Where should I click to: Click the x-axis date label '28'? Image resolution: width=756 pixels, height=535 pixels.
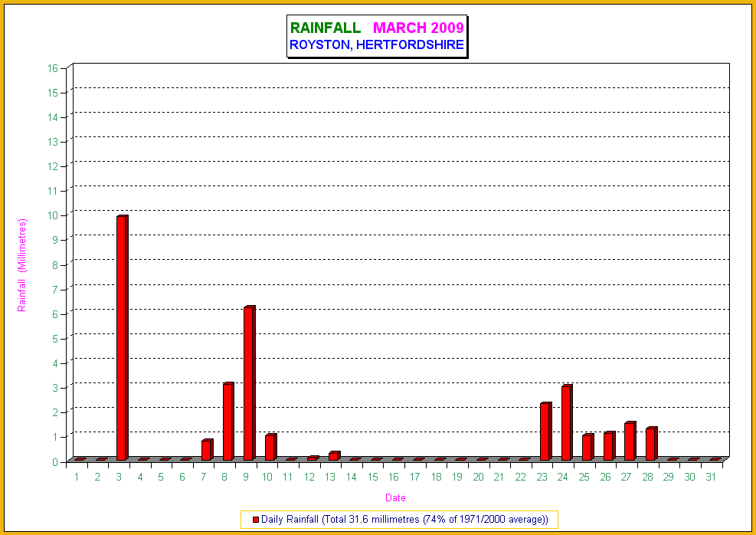[x=647, y=477]
